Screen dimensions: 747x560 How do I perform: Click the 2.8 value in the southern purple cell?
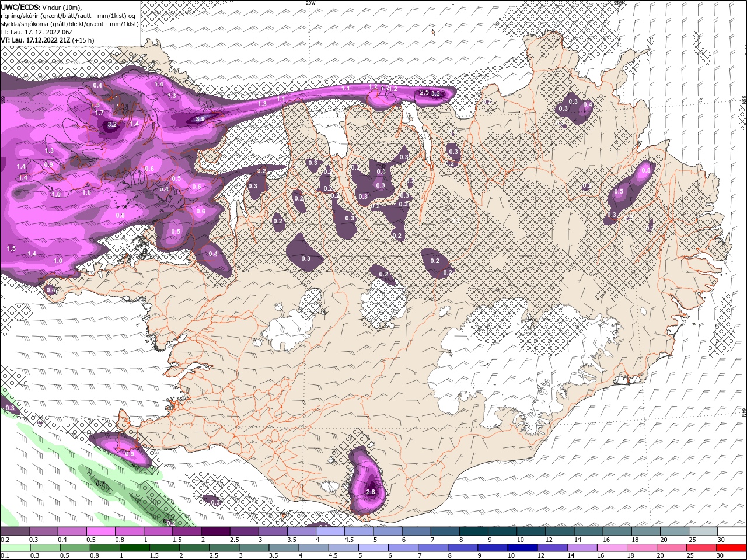[371, 492]
